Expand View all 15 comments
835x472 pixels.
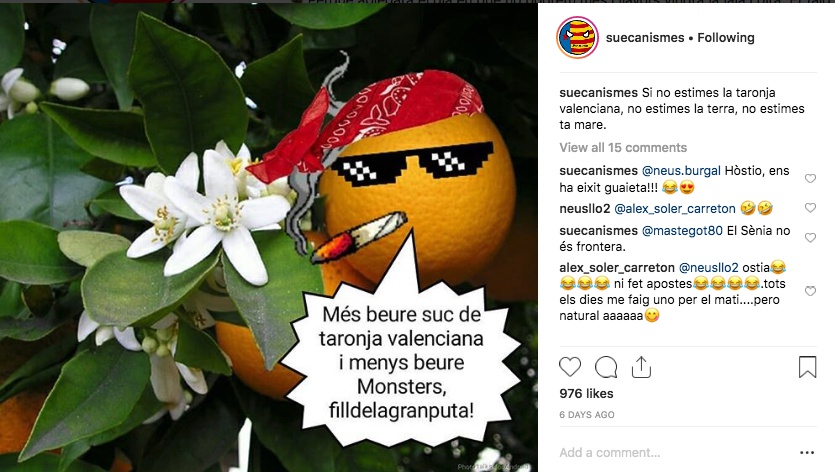click(x=623, y=148)
